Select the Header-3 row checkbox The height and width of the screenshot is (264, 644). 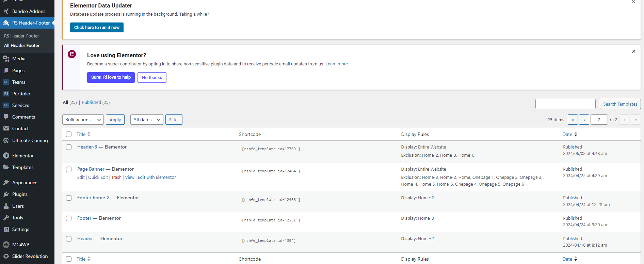69,147
